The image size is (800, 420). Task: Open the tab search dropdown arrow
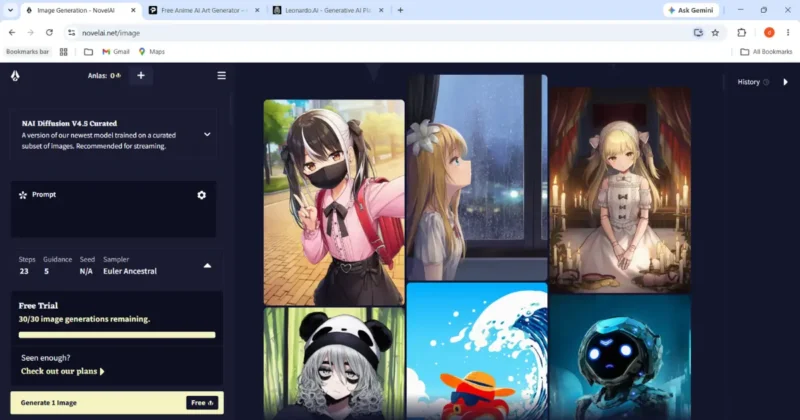pos(10,10)
